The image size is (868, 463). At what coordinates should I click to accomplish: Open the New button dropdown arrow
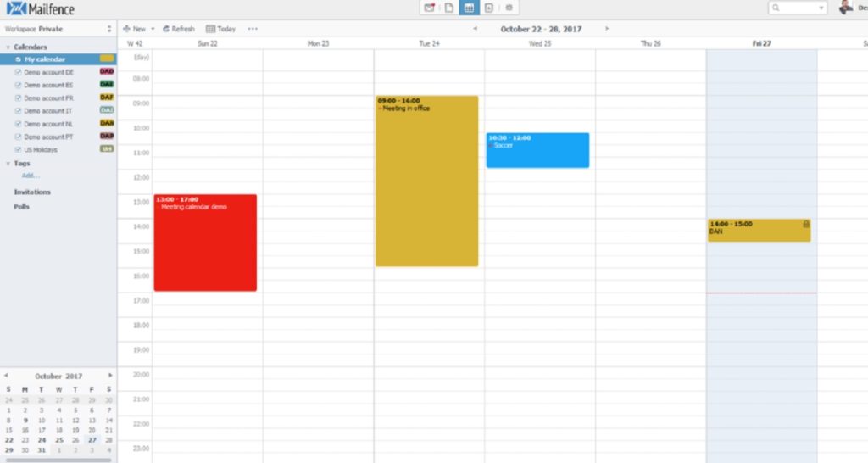pos(153,29)
